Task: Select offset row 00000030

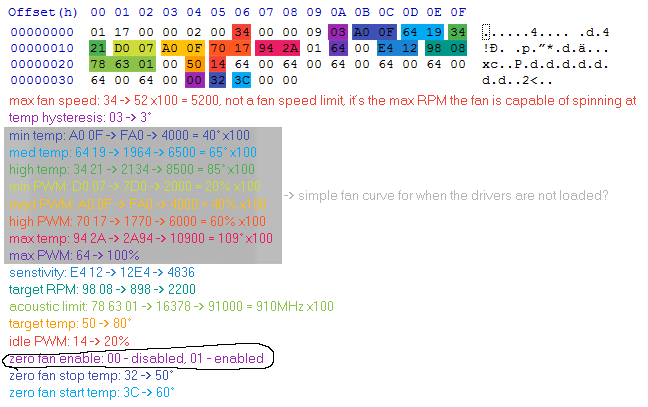Action: coord(42,80)
